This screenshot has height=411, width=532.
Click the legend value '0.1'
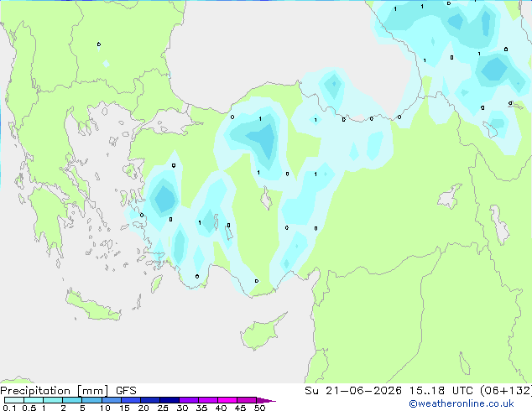click(x=9, y=408)
